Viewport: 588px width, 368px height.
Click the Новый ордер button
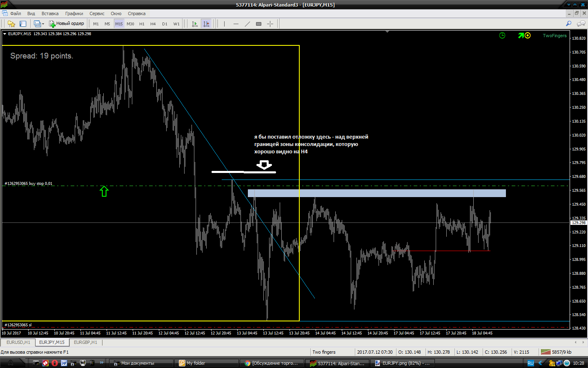coord(67,24)
